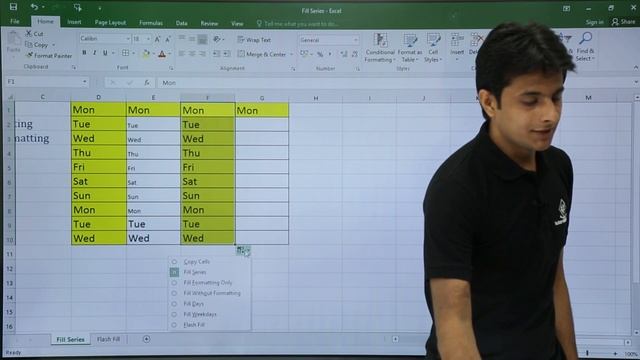Increase font size with larger A
Image resolution: width=640 pixels, height=360 pixels.
point(157,39)
